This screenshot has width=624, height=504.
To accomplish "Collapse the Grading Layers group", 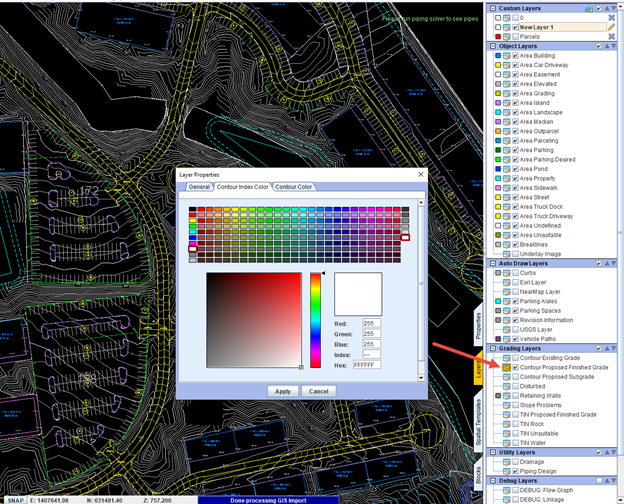I will [493, 348].
